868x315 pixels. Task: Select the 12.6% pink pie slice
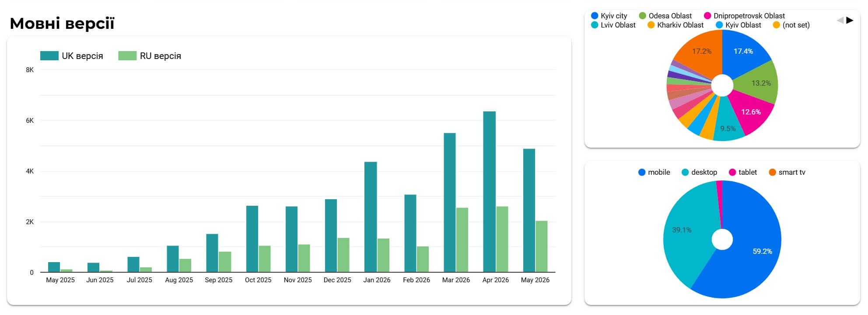751,112
